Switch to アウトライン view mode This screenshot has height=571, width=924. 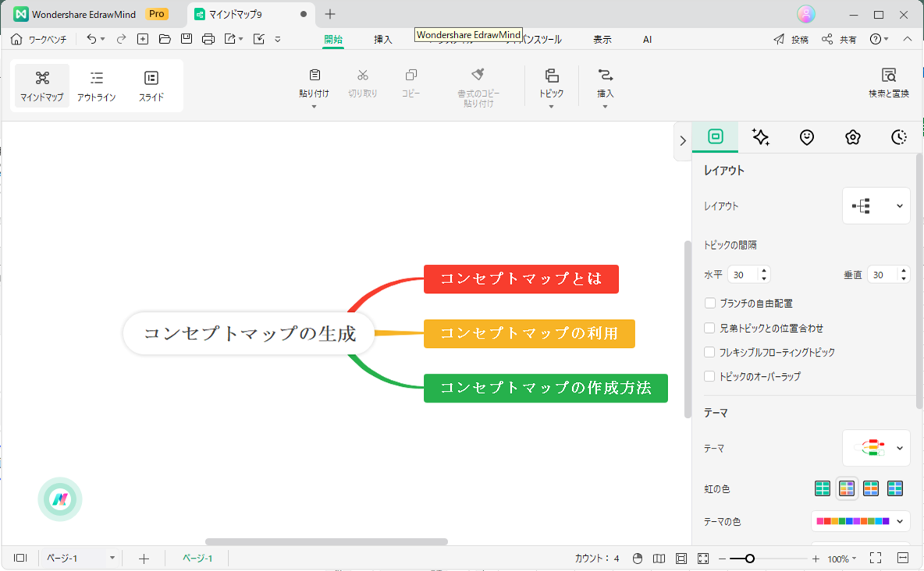click(x=97, y=86)
